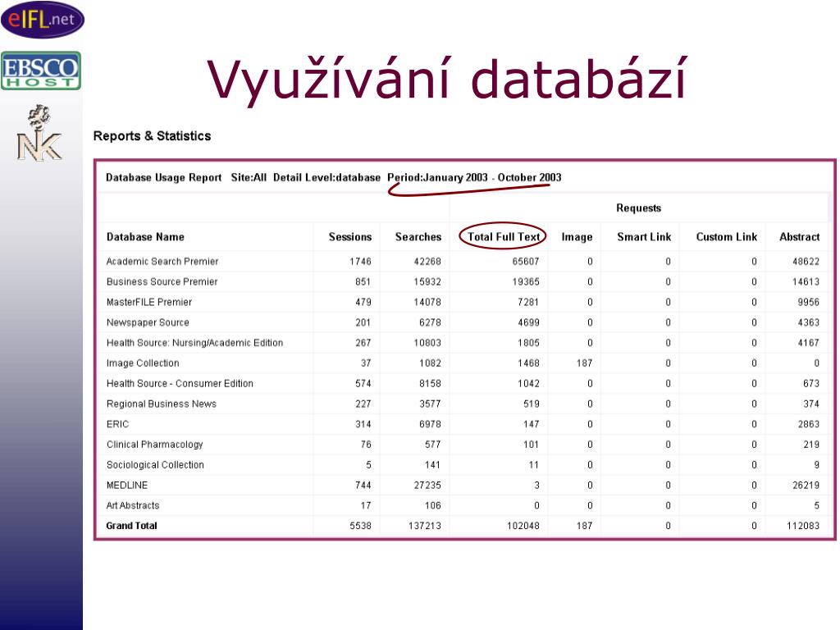Select the 'MEDLINE' row name
840x630 pixels.
pyautogui.click(x=127, y=486)
